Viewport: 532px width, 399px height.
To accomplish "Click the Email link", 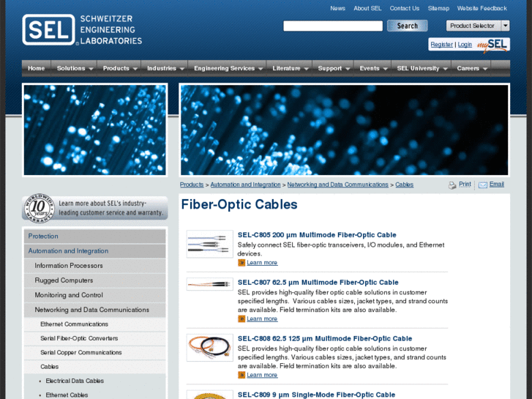I will tap(497, 184).
